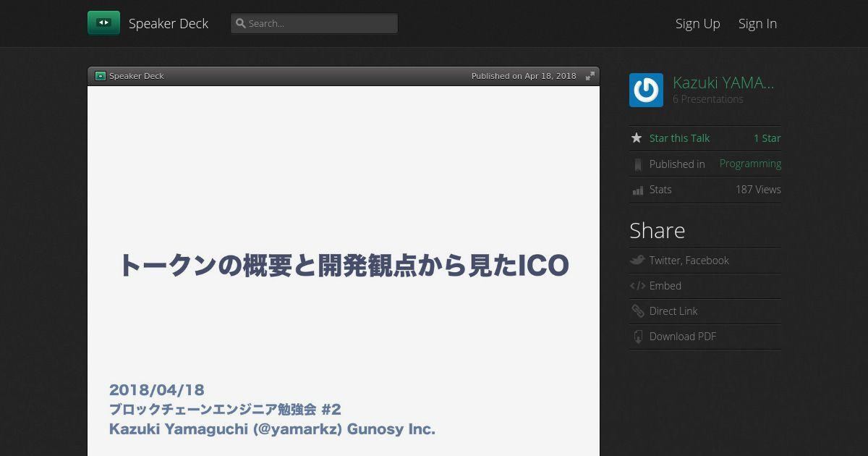
Task: Click the slide title トークンの概要と開発観点から見たICO
Action: coord(344,266)
